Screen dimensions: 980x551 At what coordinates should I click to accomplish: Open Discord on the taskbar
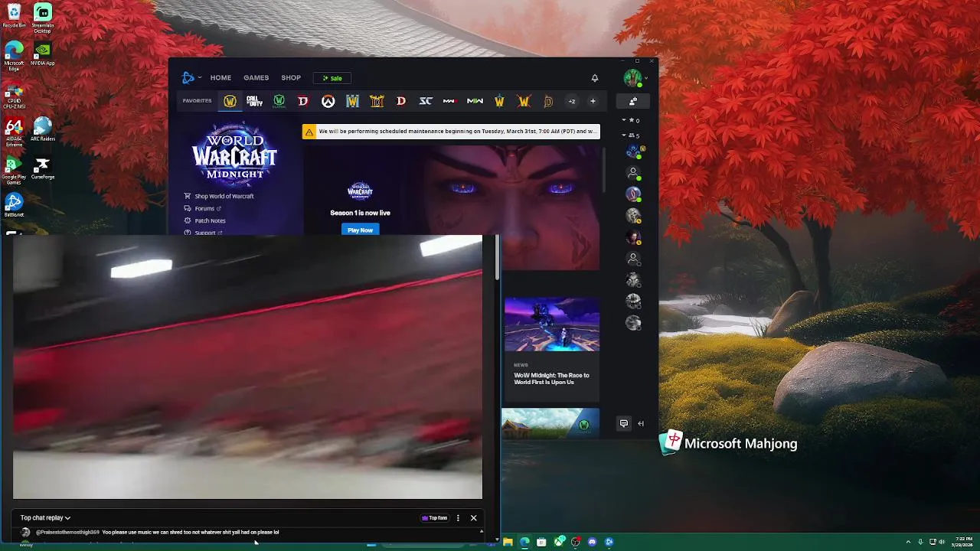pos(592,542)
